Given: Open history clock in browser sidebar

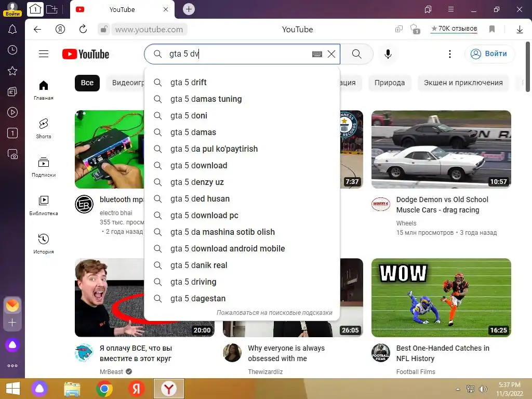Looking at the screenshot, I should pos(12,50).
